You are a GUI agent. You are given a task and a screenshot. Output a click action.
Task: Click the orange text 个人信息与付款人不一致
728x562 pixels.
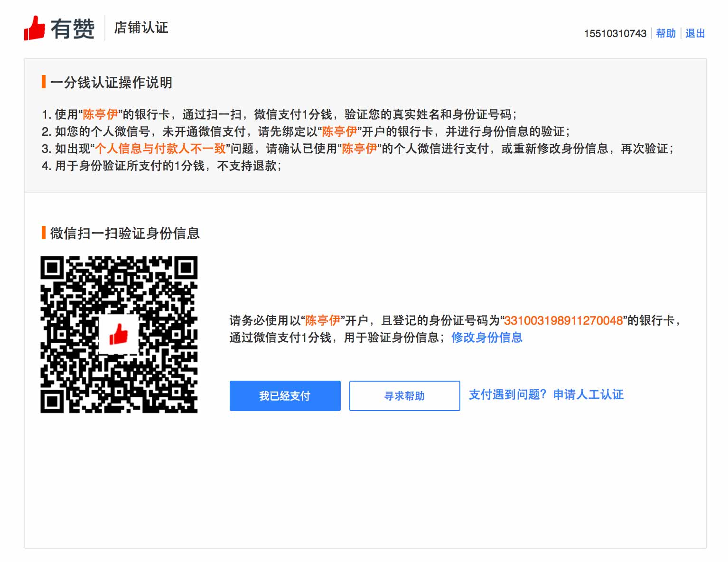point(160,149)
